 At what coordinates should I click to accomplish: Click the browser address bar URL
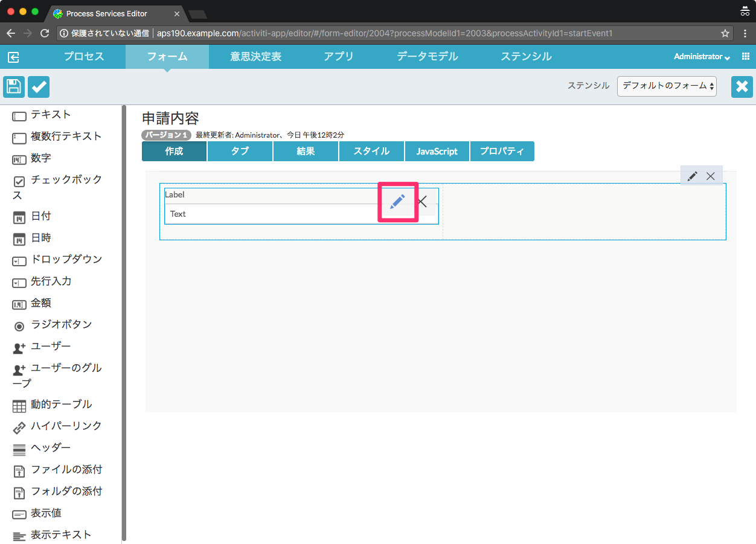pyautogui.click(x=385, y=33)
